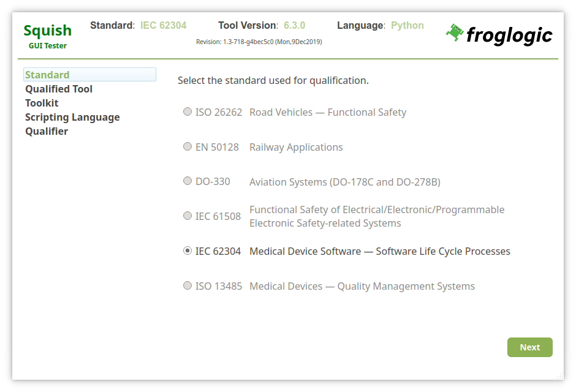Click the IEC 62304 value in the header
Screen dimensions: 576x392
pos(163,26)
